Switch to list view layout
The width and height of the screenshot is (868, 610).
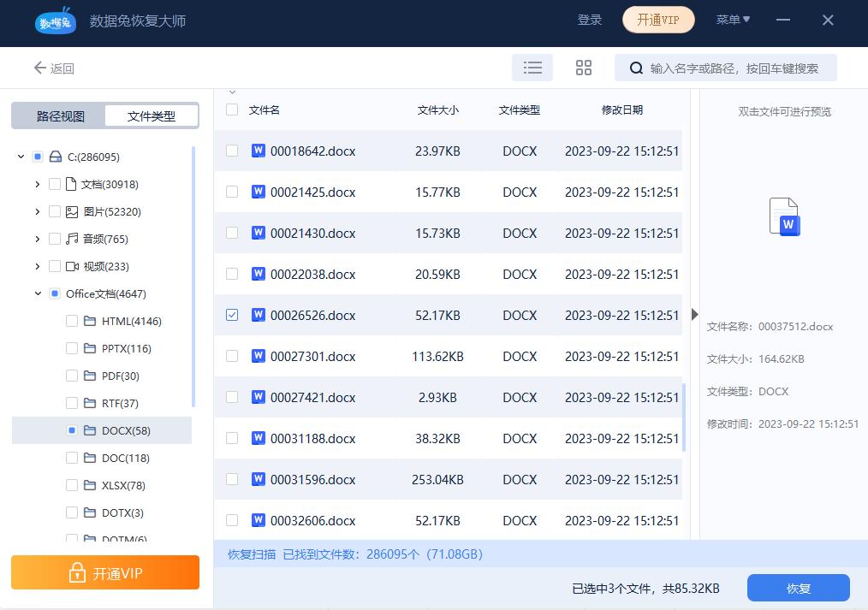[x=532, y=67]
